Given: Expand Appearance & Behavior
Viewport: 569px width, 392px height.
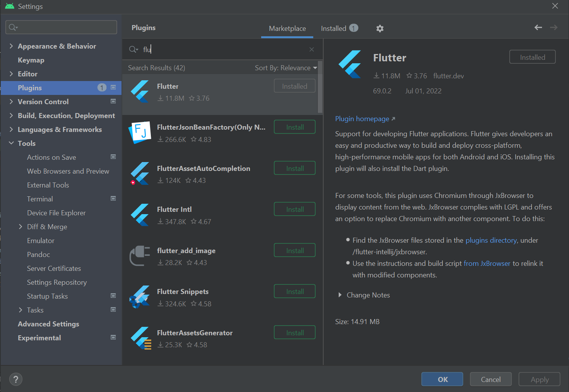Looking at the screenshot, I should (x=11, y=46).
